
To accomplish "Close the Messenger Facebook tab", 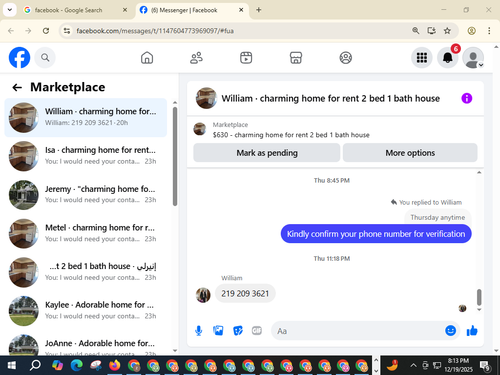I will pyautogui.click(x=241, y=10).
